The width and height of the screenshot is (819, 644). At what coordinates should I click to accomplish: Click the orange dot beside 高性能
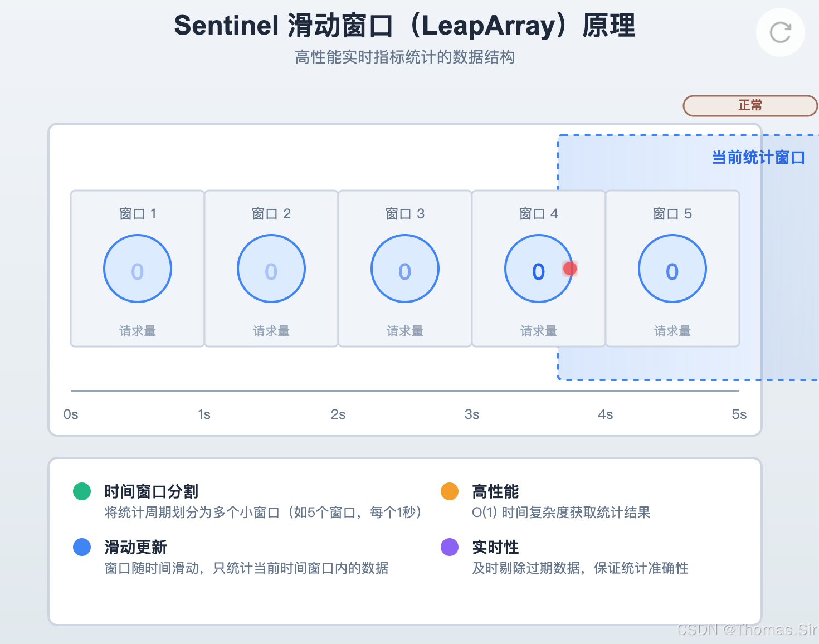(450, 491)
